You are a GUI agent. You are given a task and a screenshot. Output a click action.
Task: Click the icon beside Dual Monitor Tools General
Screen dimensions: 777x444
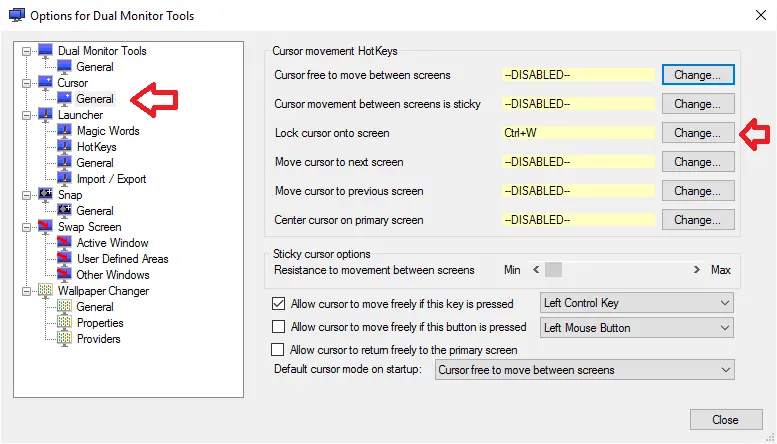point(64,66)
